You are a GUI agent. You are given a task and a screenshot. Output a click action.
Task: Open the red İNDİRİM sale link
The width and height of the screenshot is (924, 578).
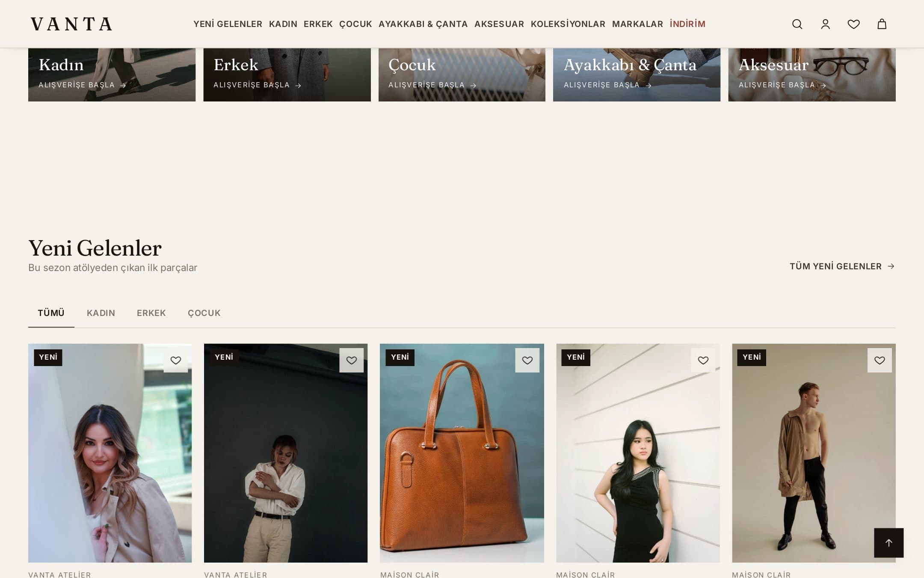click(x=687, y=24)
